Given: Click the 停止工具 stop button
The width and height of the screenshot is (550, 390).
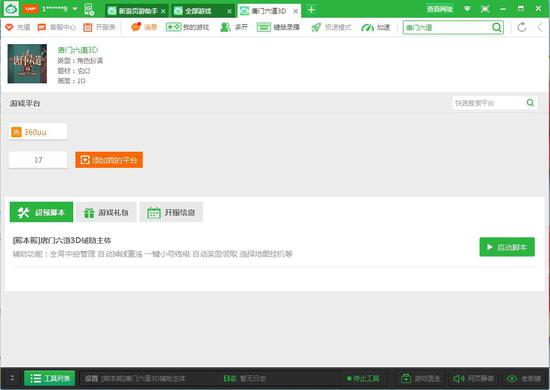Looking at the screenshot, I should point(363,378).
